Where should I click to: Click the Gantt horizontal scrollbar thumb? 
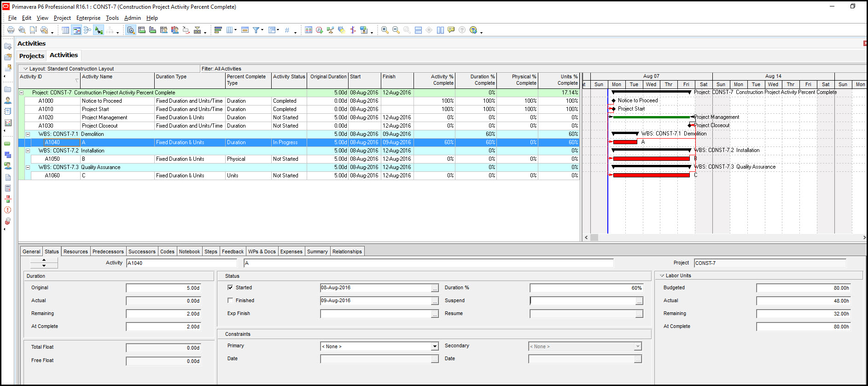[594, 238]
